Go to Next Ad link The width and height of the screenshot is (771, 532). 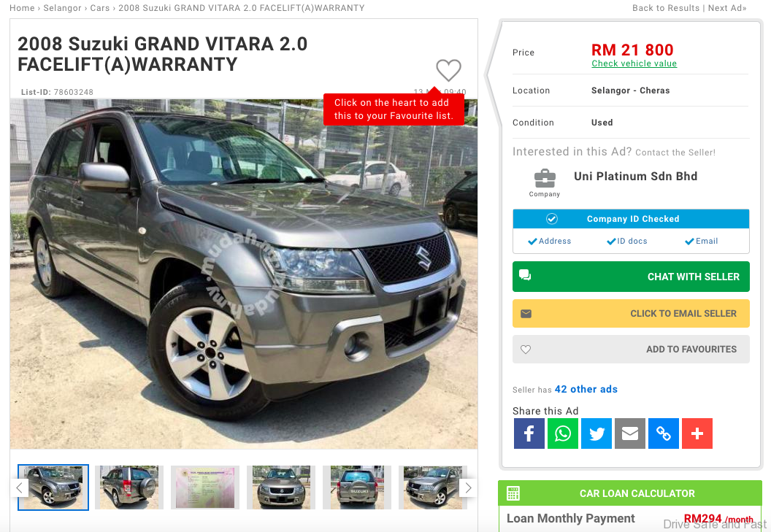pyautogui.click(x=727, y=8)
